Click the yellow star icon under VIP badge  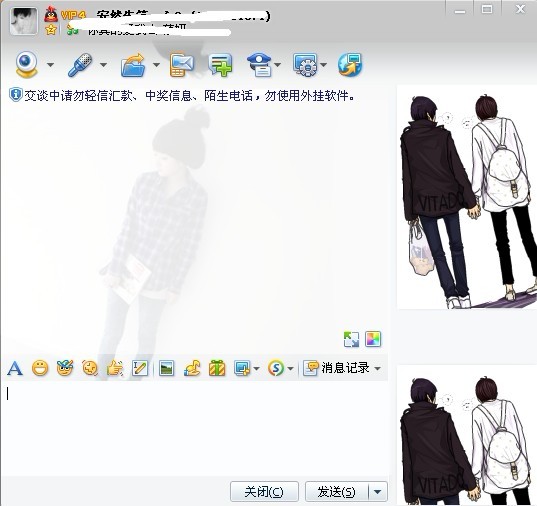tap(51, 29)
